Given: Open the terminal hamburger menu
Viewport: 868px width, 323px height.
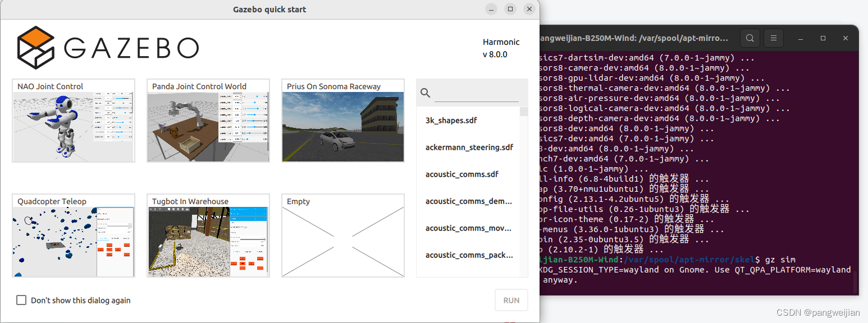Looking at the screenshot, I should coord(773,38).
